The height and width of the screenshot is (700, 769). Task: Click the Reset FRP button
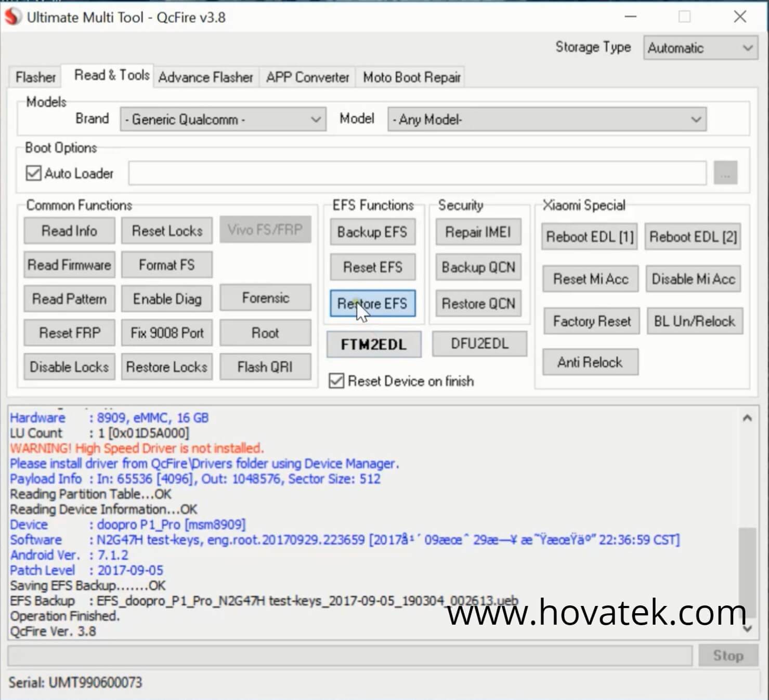[x=69, y=333]
